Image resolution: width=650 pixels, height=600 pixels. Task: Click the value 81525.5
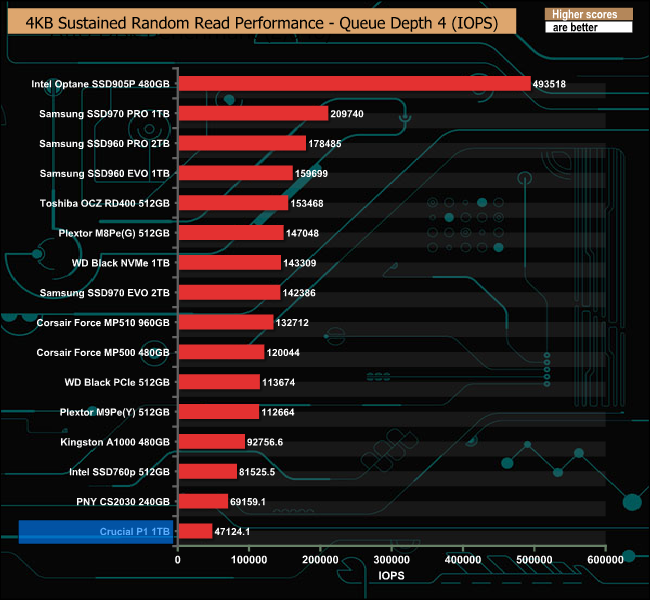click(x=257, y=472)
